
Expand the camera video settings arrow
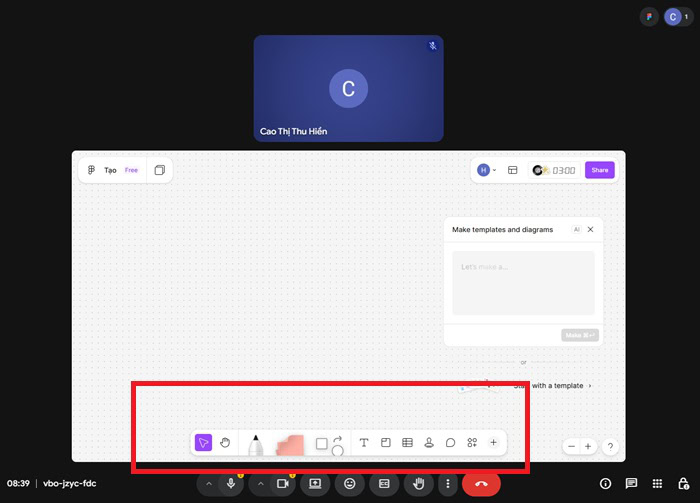coord(260,483)
